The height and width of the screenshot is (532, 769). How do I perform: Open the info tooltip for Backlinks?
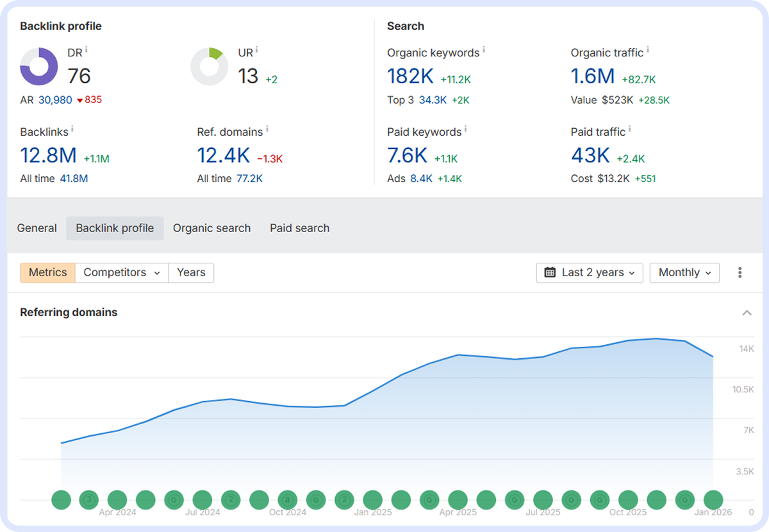click(72, 129)
